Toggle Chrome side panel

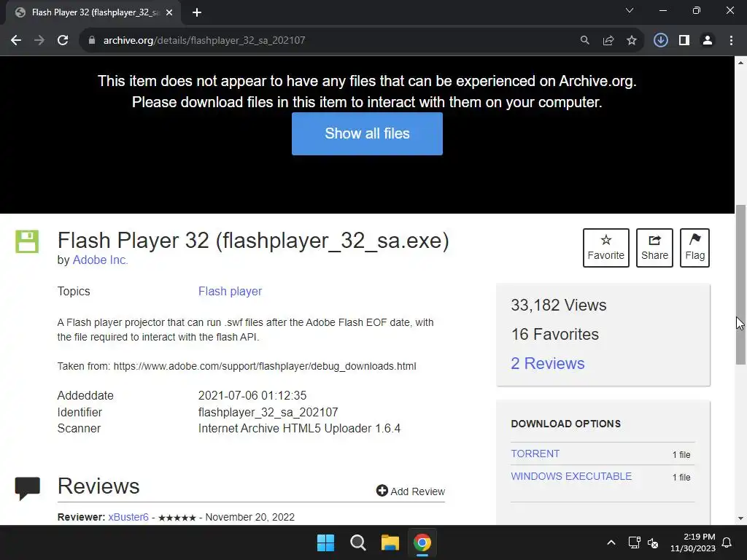tap(684, 41)
